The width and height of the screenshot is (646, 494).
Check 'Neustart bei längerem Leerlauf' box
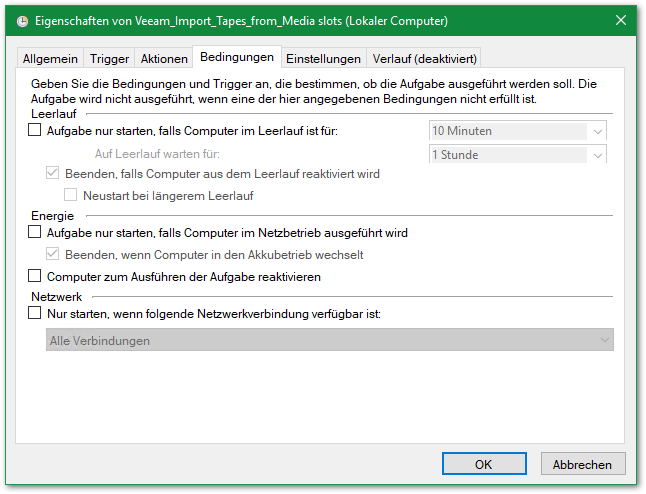[71, 195]
